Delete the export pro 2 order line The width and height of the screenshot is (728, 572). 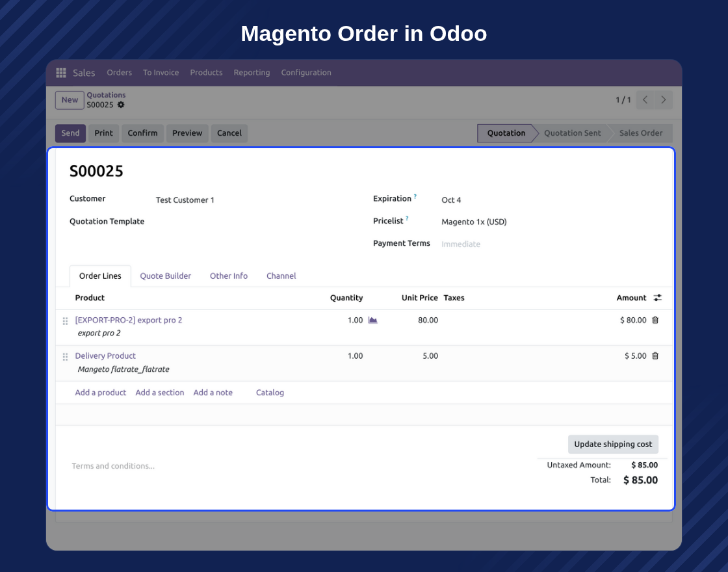(x=655, y=320)
